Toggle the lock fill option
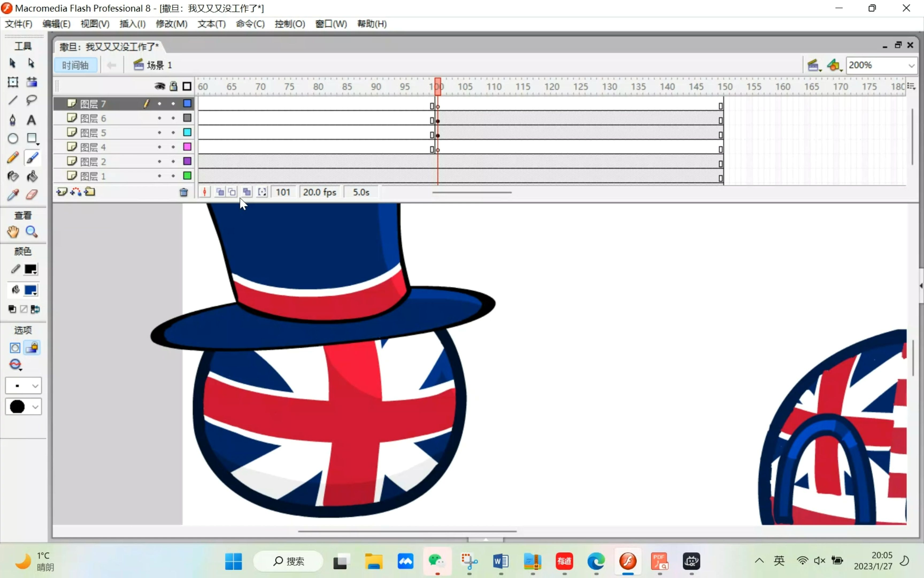The image size is (924, 578). 32,348
